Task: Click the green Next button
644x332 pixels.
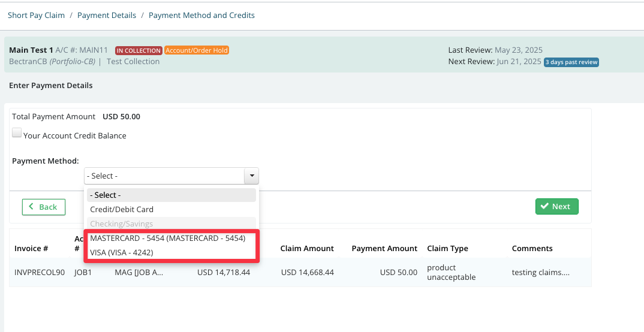Action: (556, 206)
